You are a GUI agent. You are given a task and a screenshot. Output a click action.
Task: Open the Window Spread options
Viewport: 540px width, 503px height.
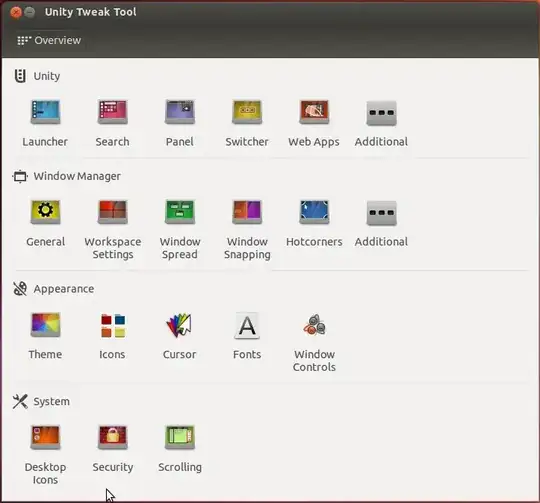click(x=180, y=229)
